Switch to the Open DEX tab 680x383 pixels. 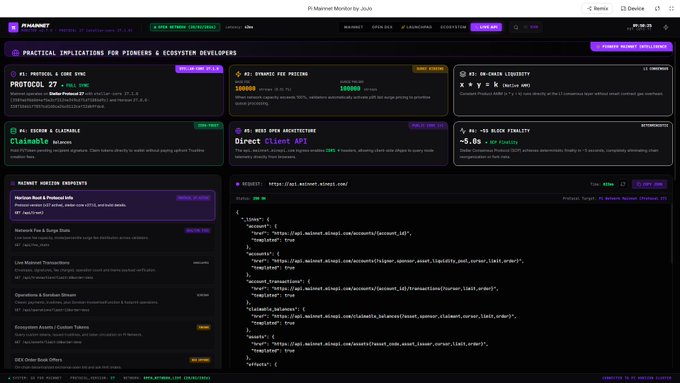tap(382, 27)
